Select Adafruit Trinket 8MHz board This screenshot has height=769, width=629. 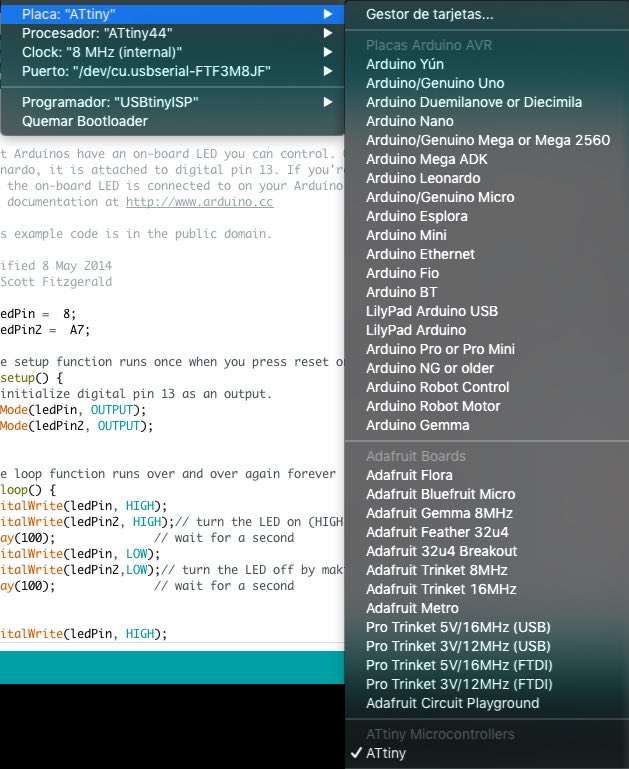pyautogui.click(x=436, y=570)
